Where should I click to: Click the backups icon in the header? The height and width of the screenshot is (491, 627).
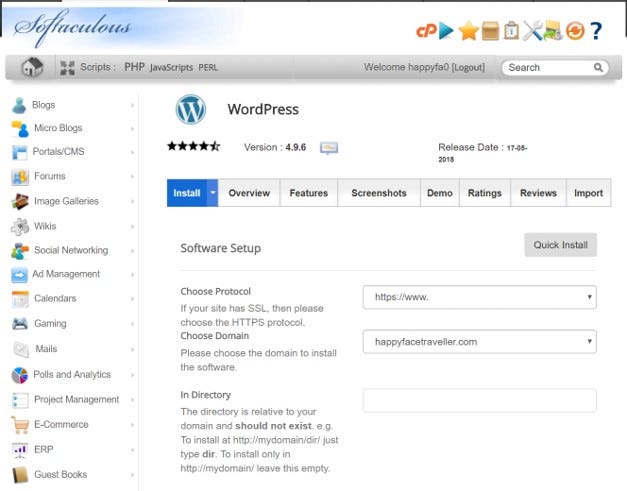(553, 30)
